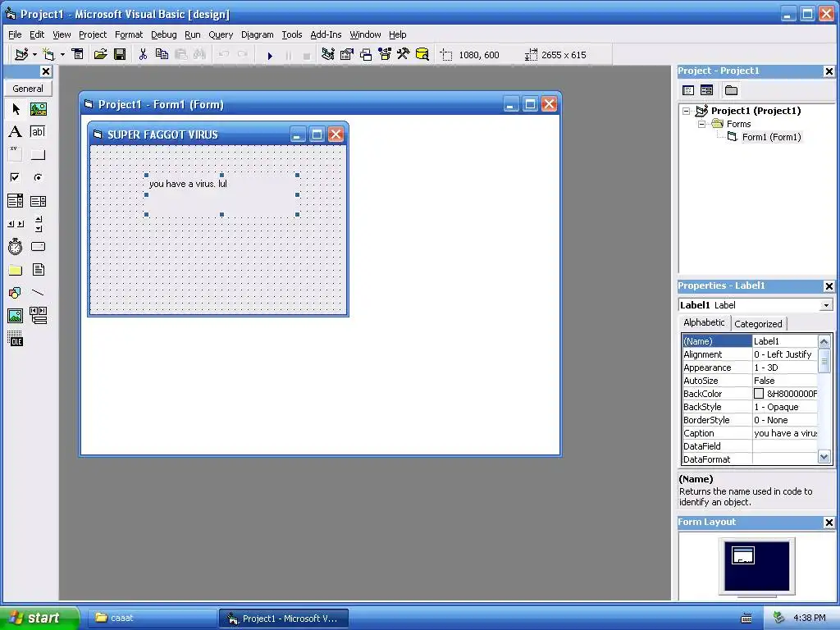The image size is (840, 630).
Task: Click the Windows start button
Action: pos(39,618)
